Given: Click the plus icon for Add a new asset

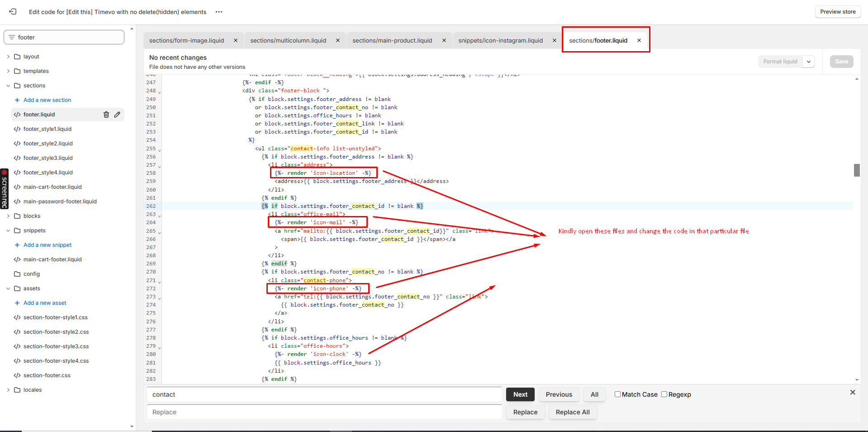Looking at the screenshot, I should pyautogui.click(x=17, y=303).
